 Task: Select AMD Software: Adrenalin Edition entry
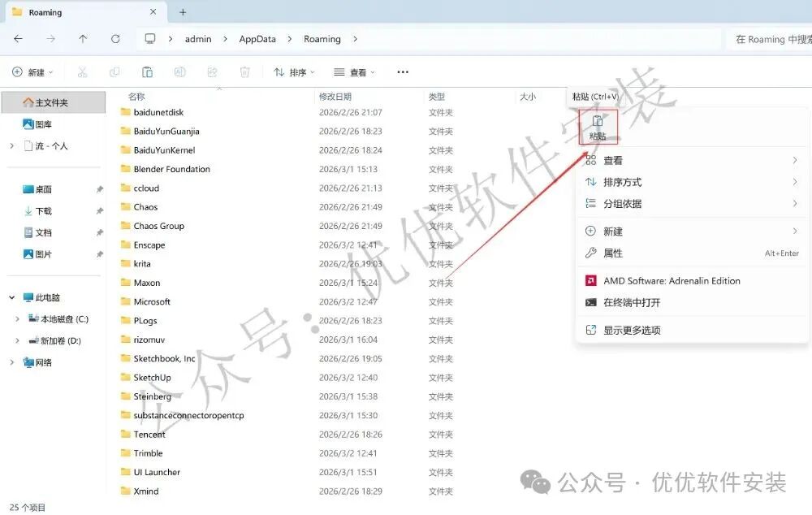coord(692,281)
